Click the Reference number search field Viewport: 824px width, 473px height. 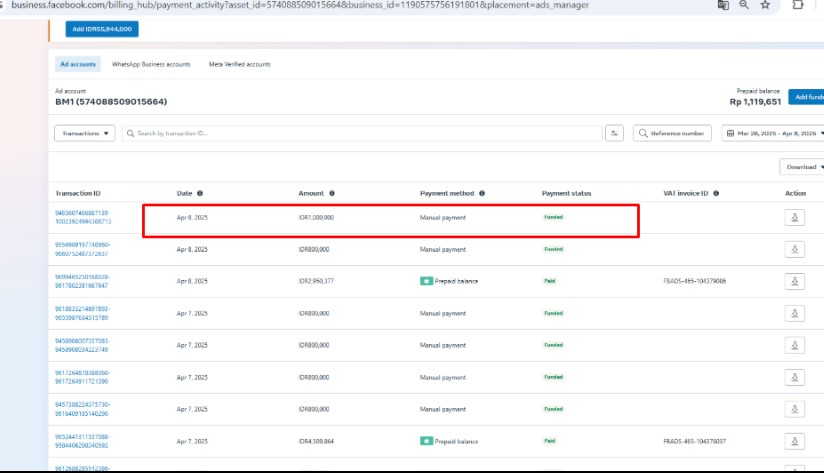point(673,133)
